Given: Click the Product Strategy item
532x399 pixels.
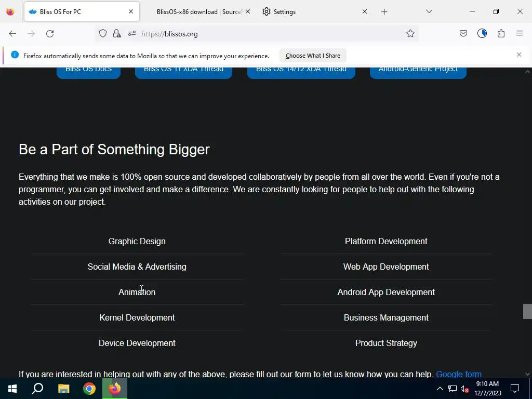Looking at the screenshot, I should tap(386, 343).
